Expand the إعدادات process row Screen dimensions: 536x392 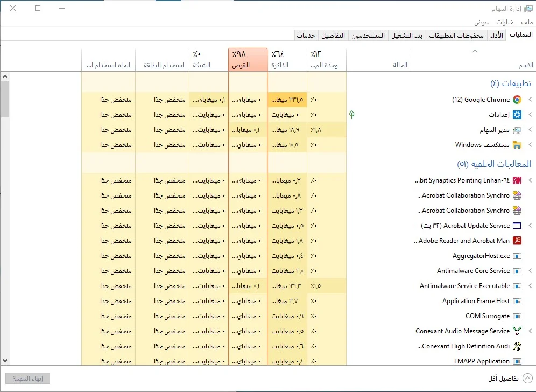[530, 115]
